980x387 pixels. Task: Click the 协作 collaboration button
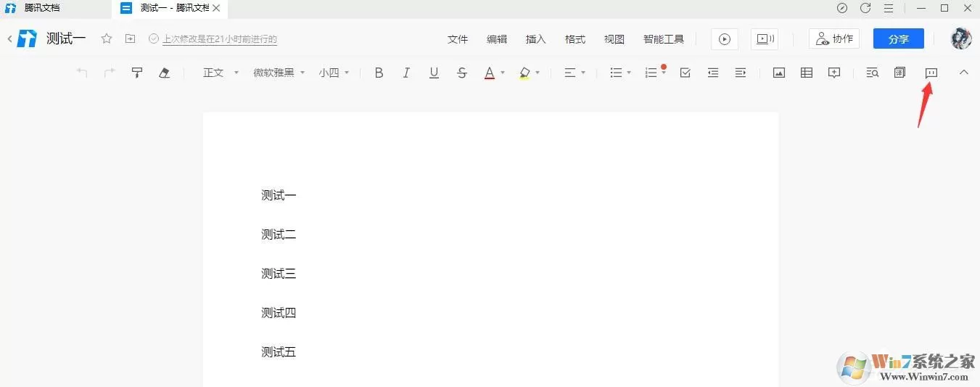point(834,39)
